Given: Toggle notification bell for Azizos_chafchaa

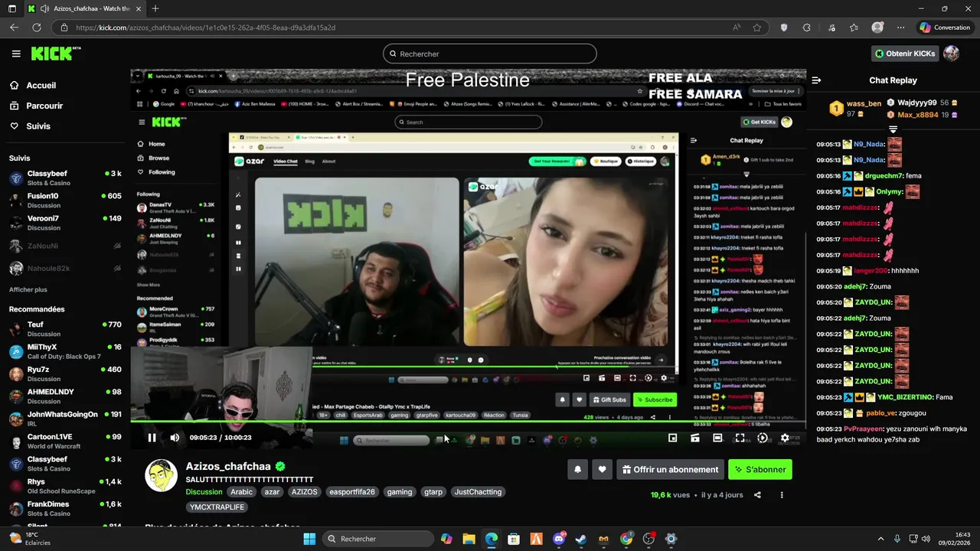Looking at the screenshot, I should pos(578,469).
